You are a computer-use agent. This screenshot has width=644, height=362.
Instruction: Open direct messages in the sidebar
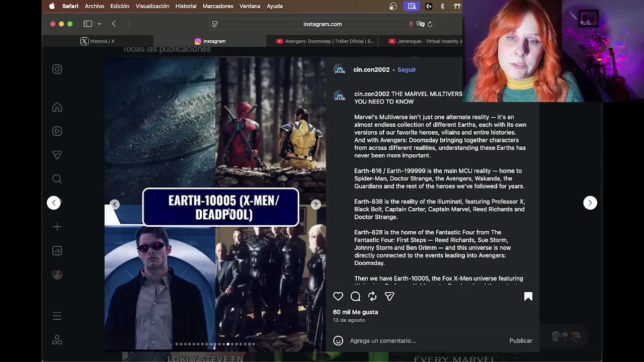coord(57,155)
